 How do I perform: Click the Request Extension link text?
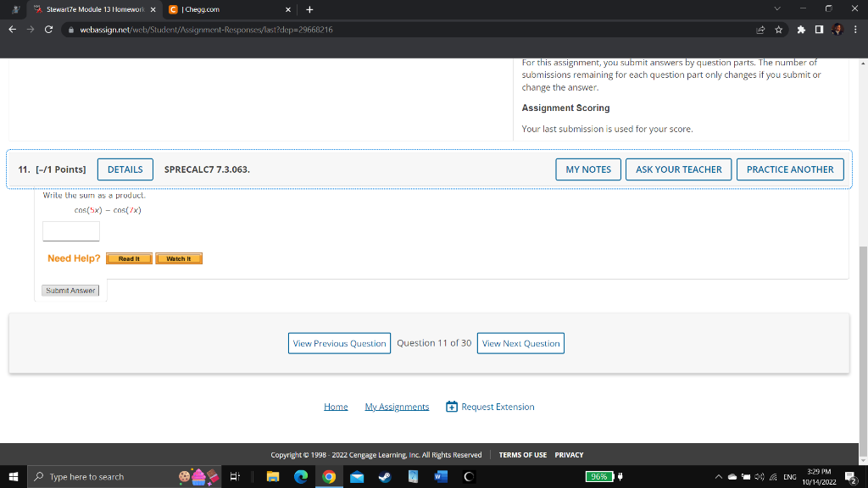tap(498, 407)
